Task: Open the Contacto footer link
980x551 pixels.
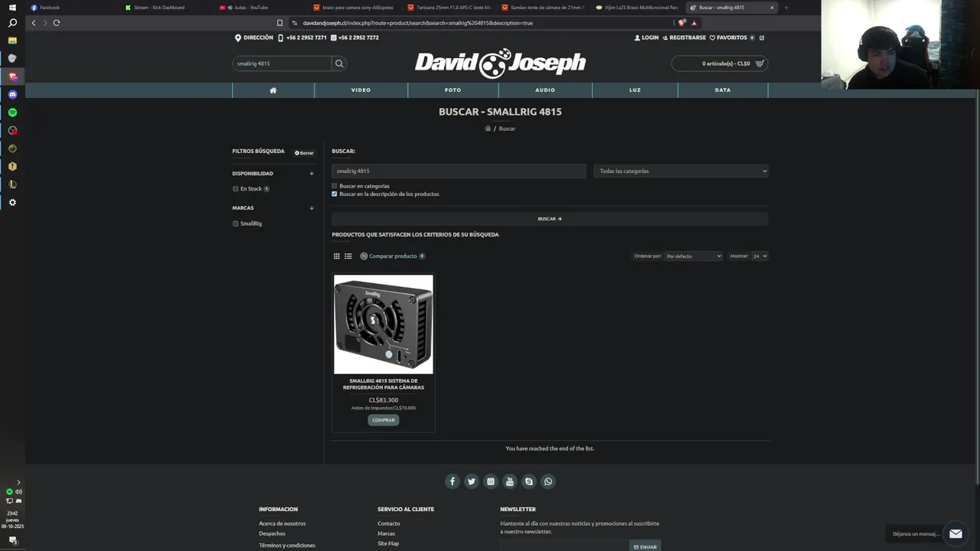Action: tap(389, 523)
